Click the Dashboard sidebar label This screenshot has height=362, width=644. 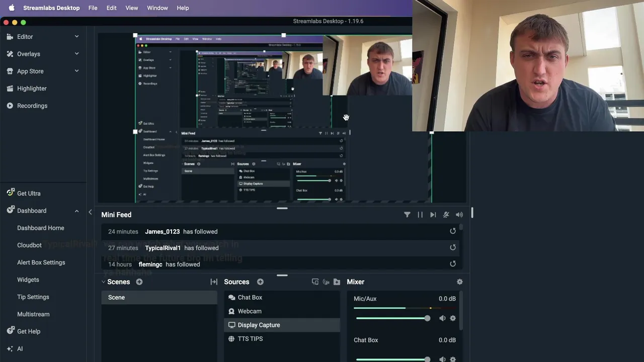[32, 211]
